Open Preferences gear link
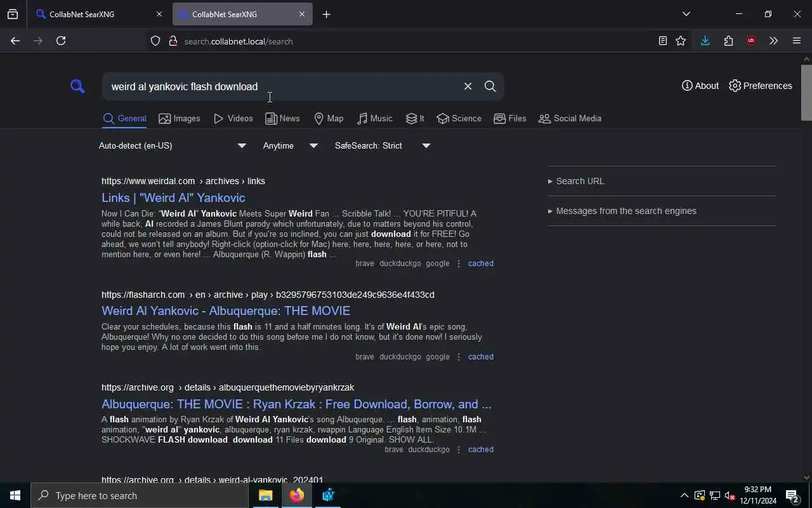The height and width of the screenshot is (508, 812). (x=760, y=86)
